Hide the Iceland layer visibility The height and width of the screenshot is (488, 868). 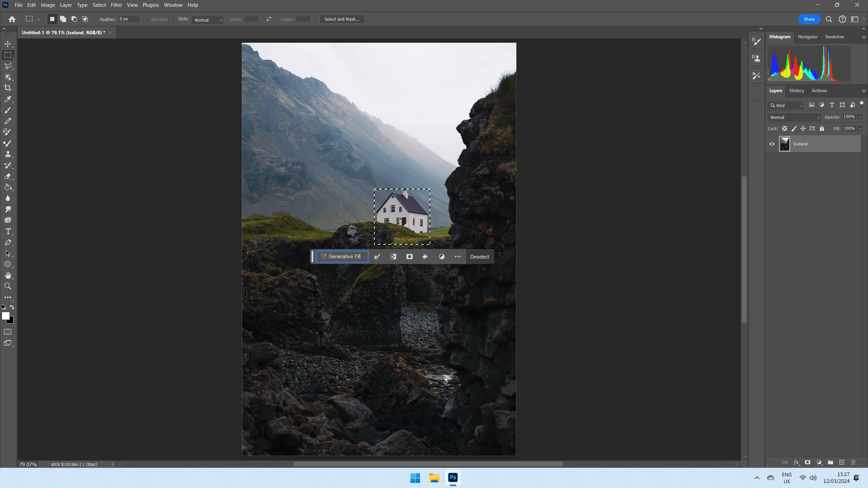point(772,144)
